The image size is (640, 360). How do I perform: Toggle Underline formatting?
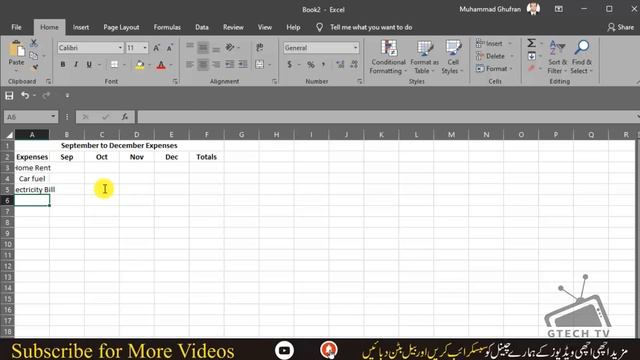pyautogui.click(x=89, y=64)
